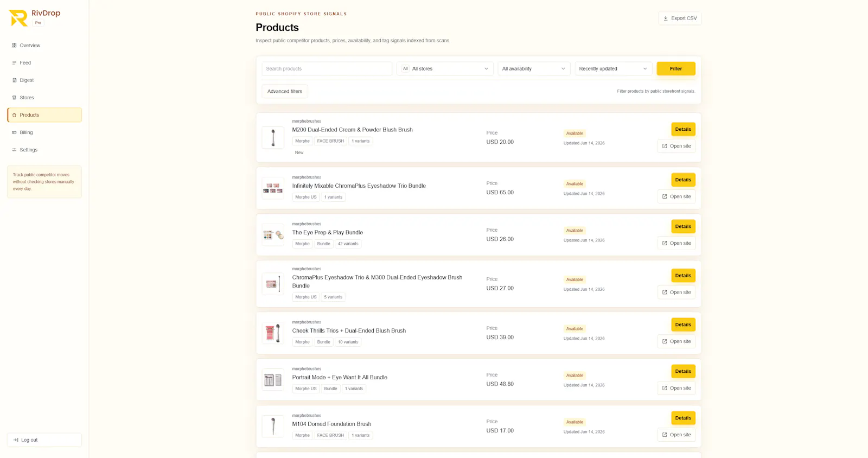The width and height of the screenshot is (868, 458).
Task: Click the 5 variants tag
Action: coord(333,297)
